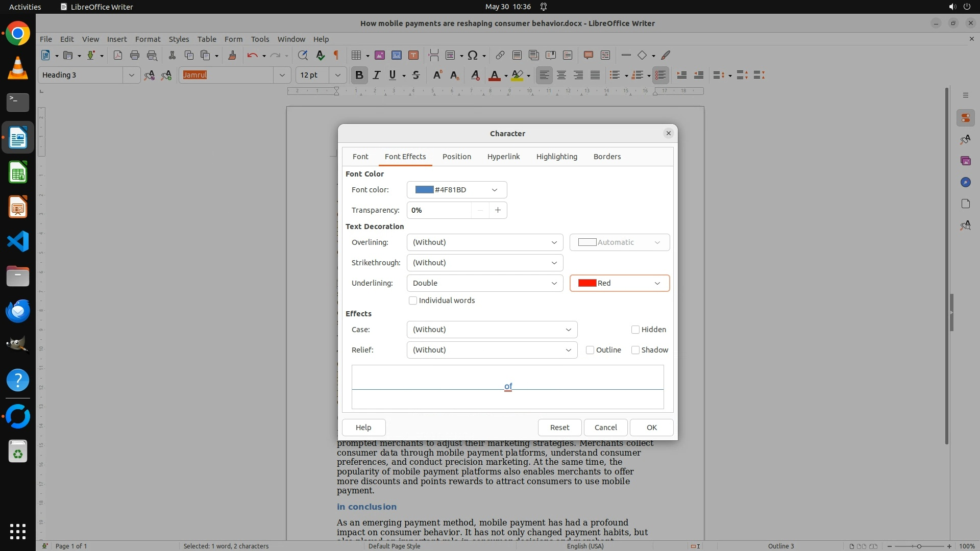Screen dimensions: 980x551
Task: Tick the Shadow checkbox
Action: [x=635, y=350]
